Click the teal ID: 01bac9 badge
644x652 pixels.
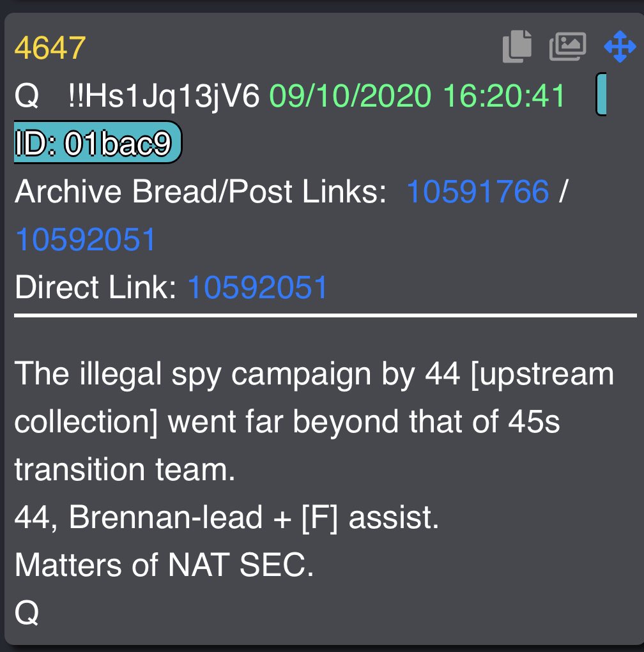coord(98,142)
